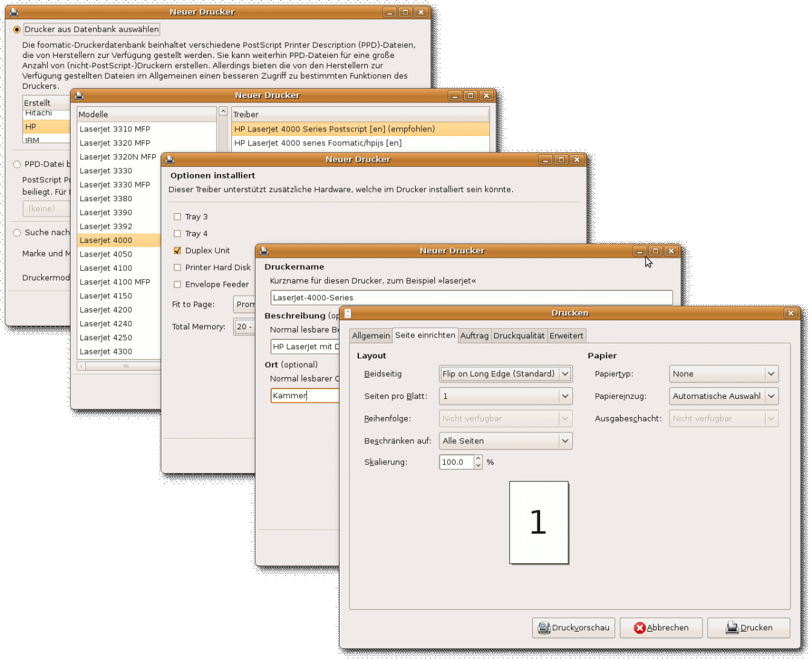812x660 pixels.
Task: Click the Skalierung value field
Action: point(457,462)
